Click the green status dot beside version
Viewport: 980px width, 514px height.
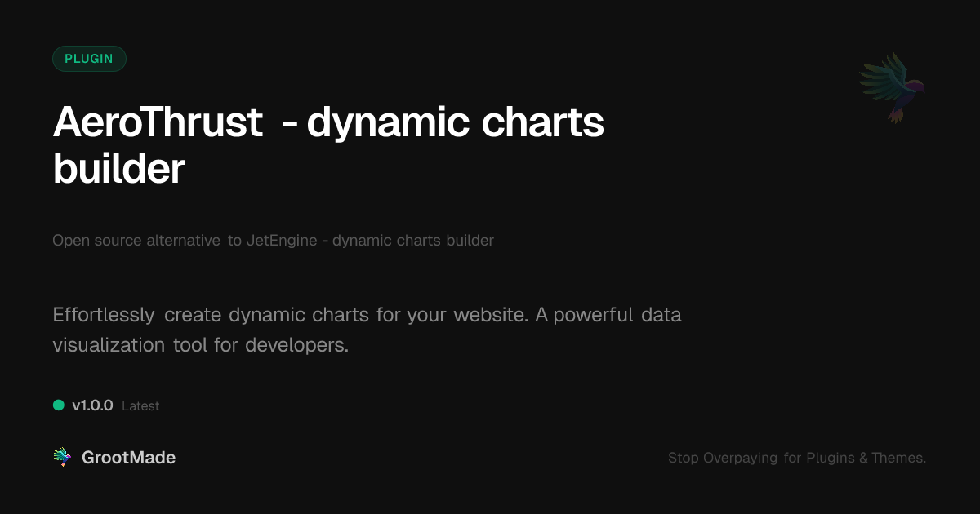click(x=59, y=405)
